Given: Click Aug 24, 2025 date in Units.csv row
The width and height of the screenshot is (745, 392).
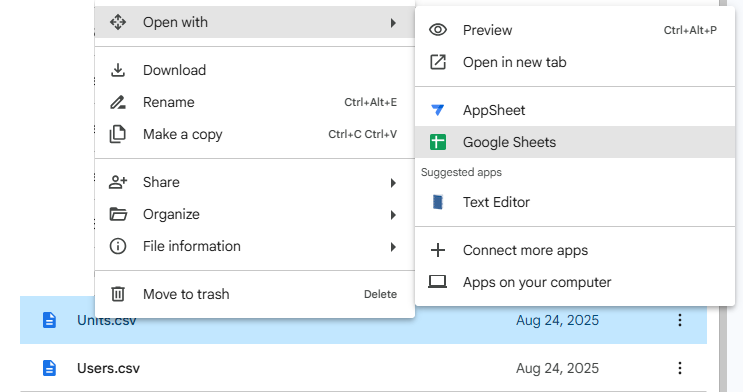Looking at the screenshot, I should pyautogui.click(x=557, y=320).
